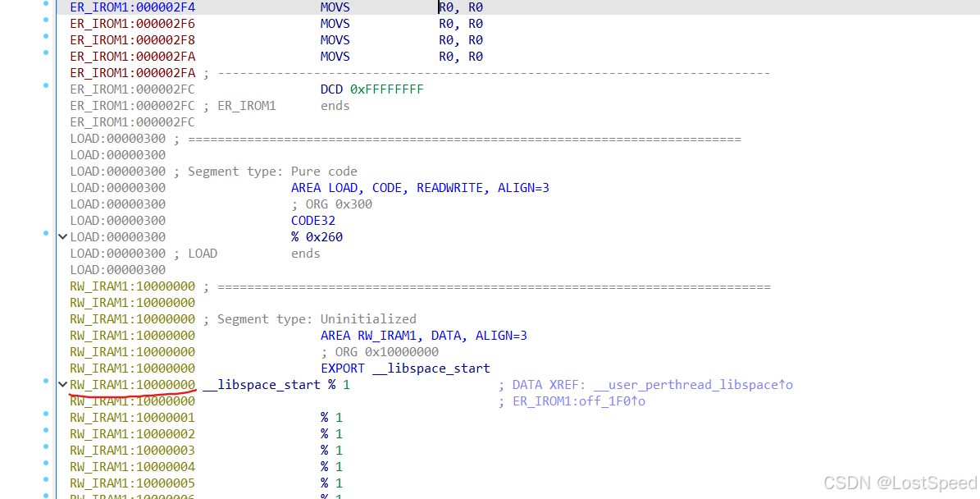This screenshot has height=499, width=980.
Task: Click % 1 on line RW_IRAM1:10000005
Action: click(331, 483)
